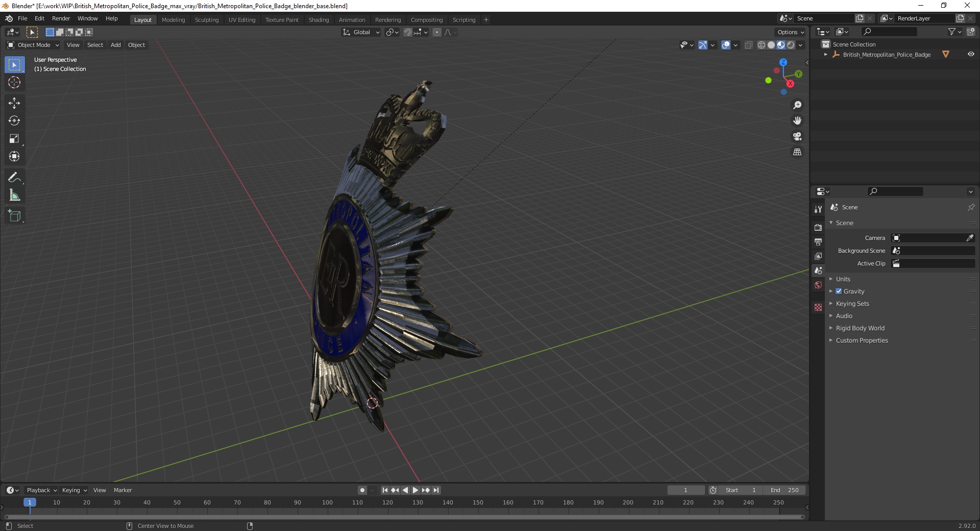Toggle X-ray view button

(x=748, y=45)
